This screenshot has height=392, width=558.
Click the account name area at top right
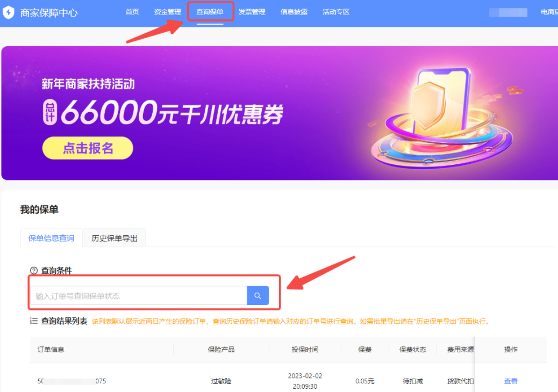pyautogui.click(x=507, y=11)
